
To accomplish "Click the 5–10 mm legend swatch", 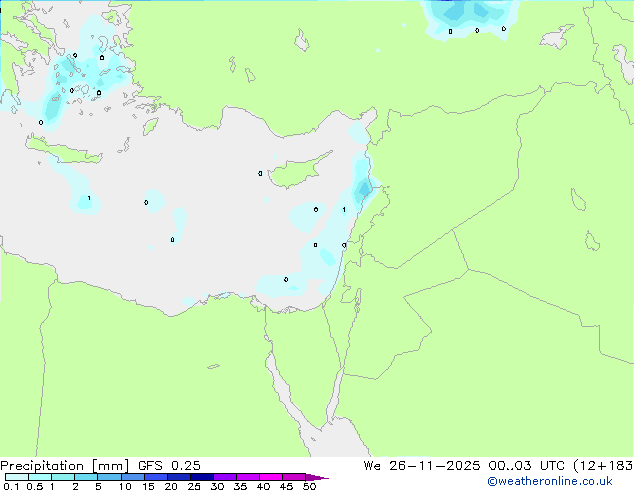I will (x=109, y=477).
